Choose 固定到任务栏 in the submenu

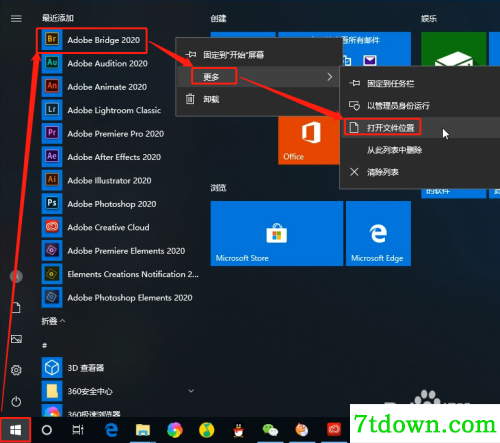(x=420, y=83)
